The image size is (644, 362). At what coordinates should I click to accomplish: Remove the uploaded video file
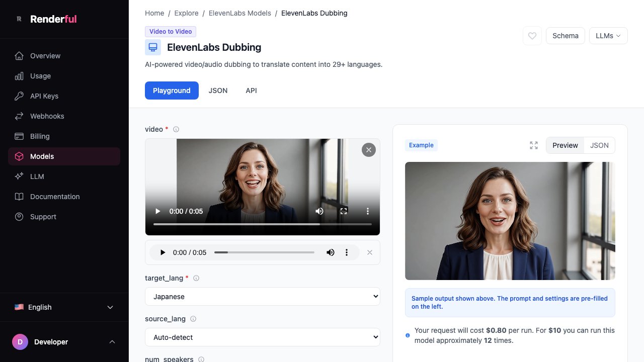coord(369,150)
